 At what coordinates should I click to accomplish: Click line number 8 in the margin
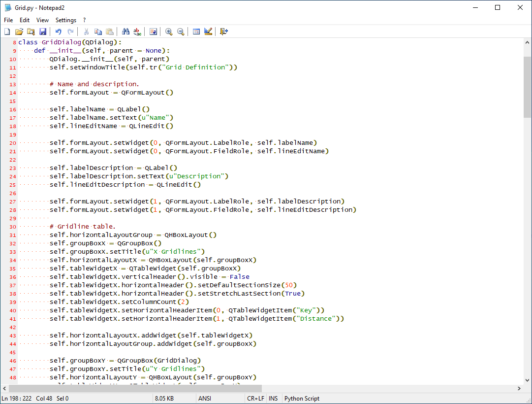click(15, 42)
